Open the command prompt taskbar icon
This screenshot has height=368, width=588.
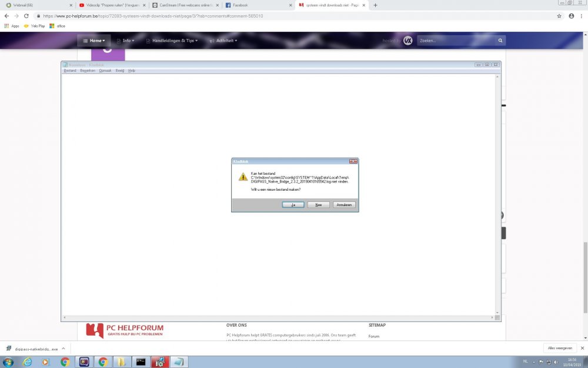[141, 362]
